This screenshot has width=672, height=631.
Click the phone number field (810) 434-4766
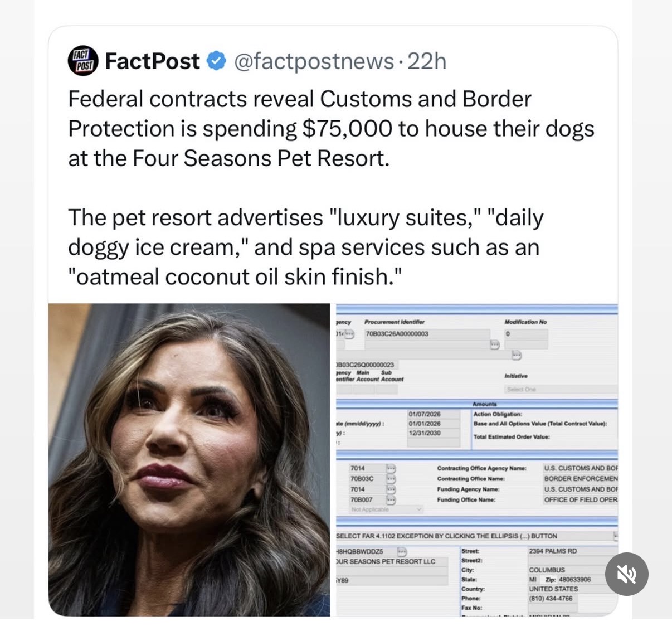tap(551, 598)
